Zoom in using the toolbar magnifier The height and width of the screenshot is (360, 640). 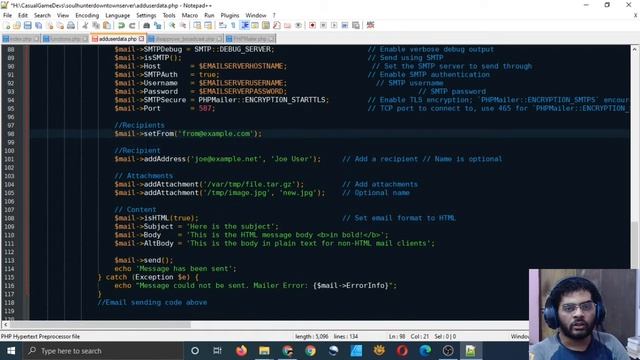coord(172,25)
